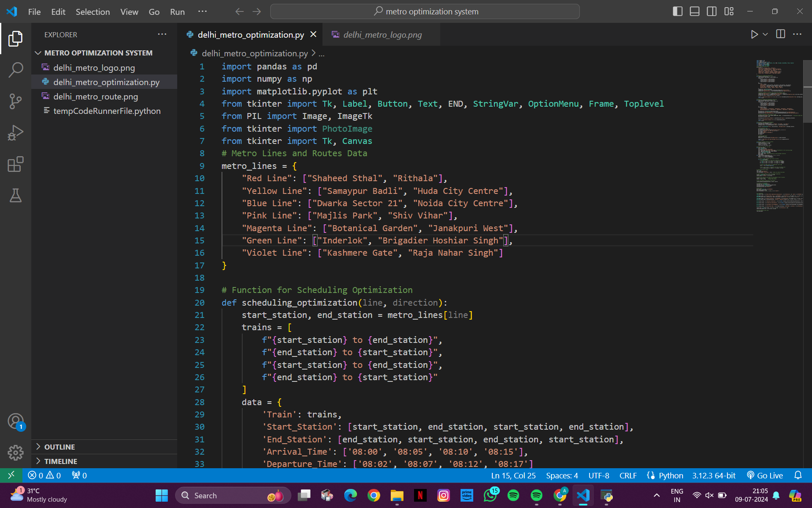Open run options dropdown arrow
The height and width of the screenshot is (508, 812).
(x=765, y=34)
